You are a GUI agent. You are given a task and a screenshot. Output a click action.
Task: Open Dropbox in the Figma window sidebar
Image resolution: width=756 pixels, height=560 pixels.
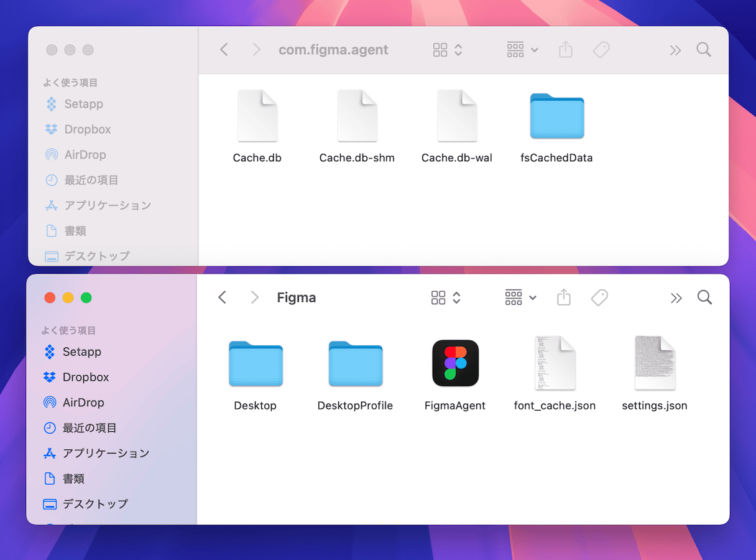85,377
